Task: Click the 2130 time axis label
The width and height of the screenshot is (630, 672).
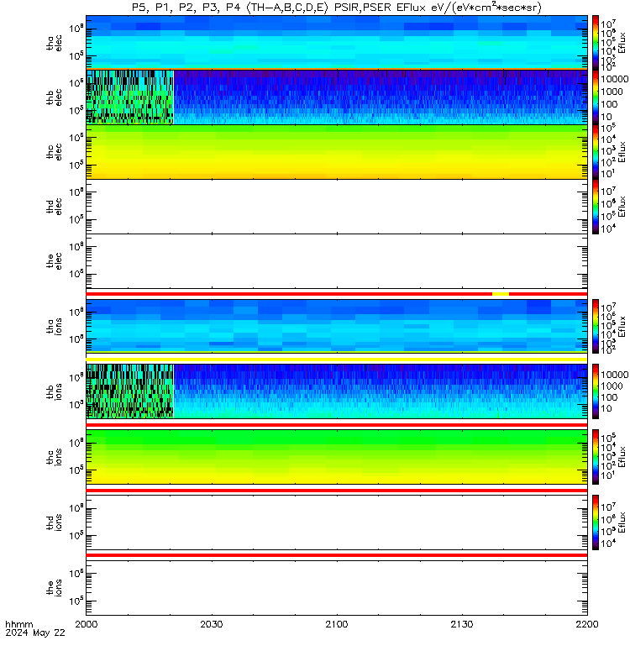Action: 461,624
